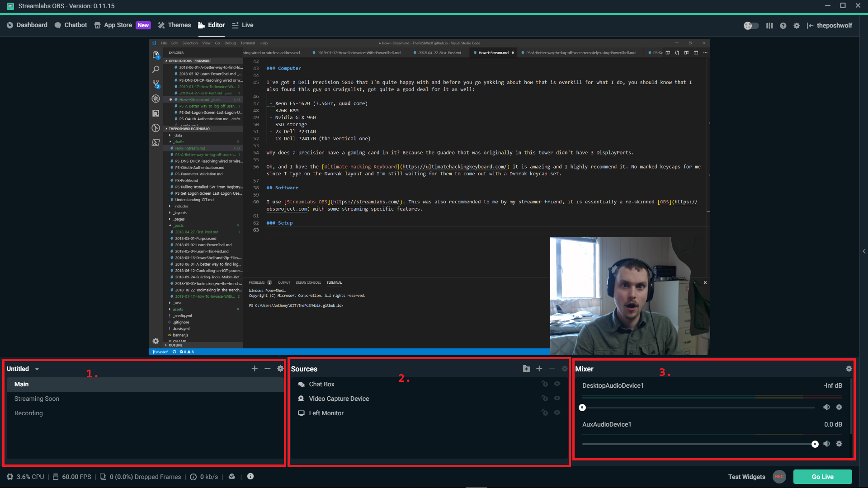Select the Editor tab
The width and height of the screenshot is (868, 488).
point(212,25)
